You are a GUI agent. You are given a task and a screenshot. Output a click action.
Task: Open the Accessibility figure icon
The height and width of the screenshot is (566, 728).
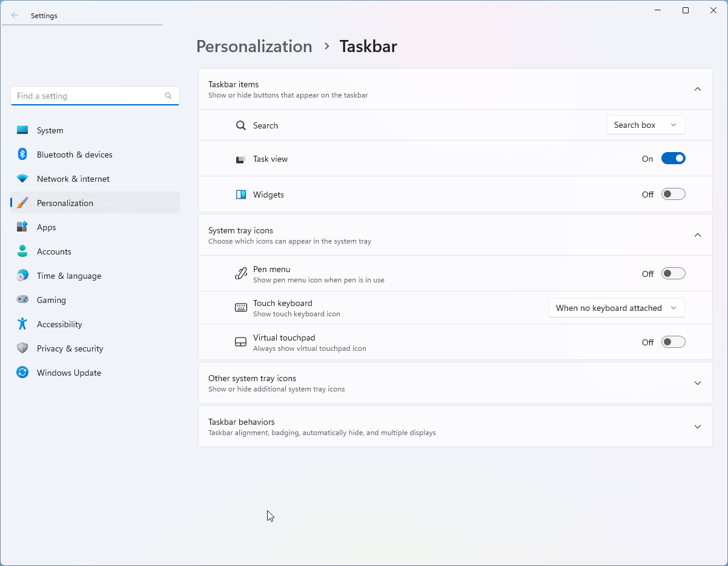pyautogui.click(x=22, y=324)
